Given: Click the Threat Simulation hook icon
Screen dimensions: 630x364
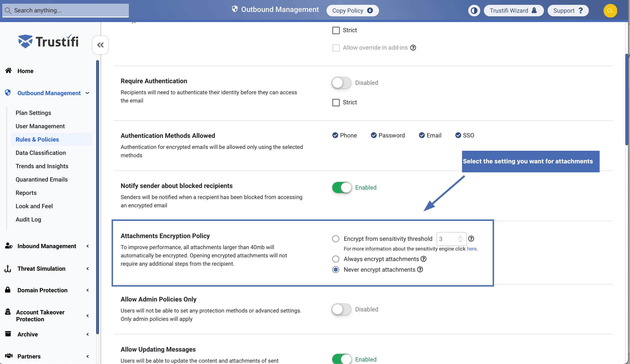Looking at the screenshot, I should click(x=8, y=269).
